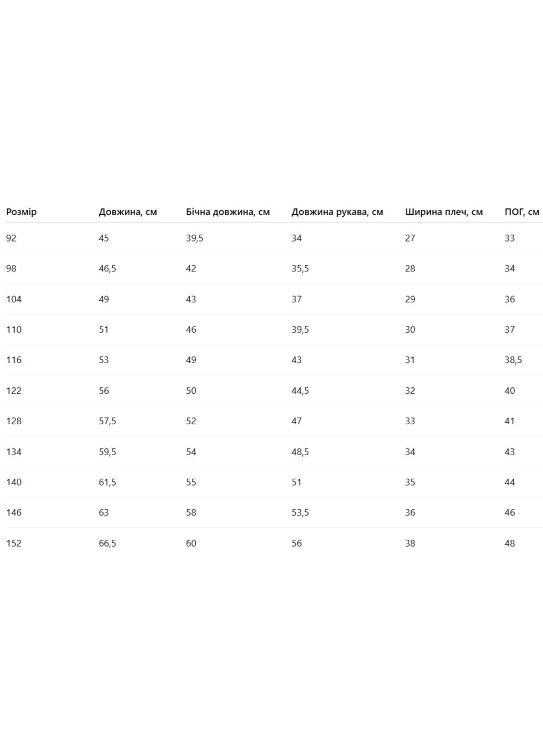Screen dimensions: 543x756
Task: Select sleeve length 53,5 for size 146
Action: (300, 512)
